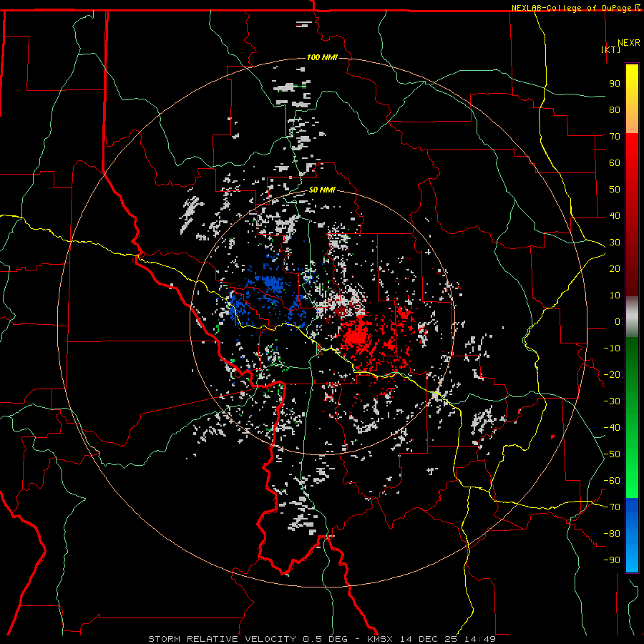The image size is (644, 644).
Task: Click the positive 20 scale label
Action: [615, 268]
